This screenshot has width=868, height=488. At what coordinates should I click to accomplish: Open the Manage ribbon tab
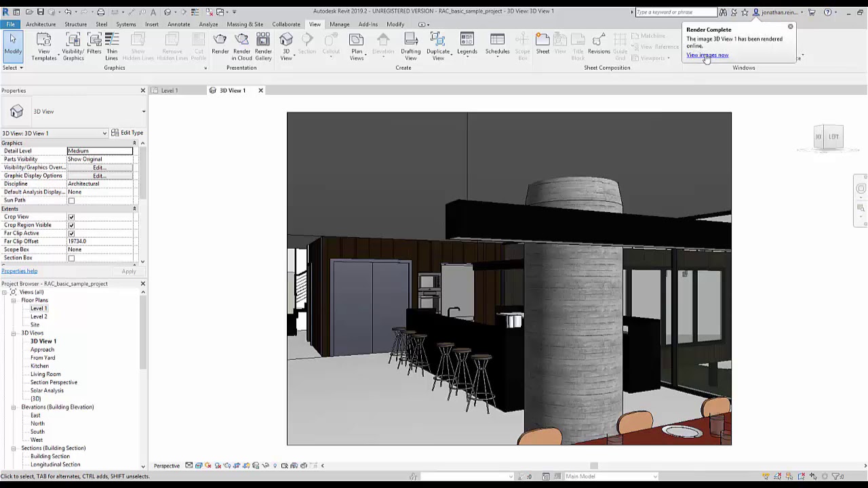[339, 24]
